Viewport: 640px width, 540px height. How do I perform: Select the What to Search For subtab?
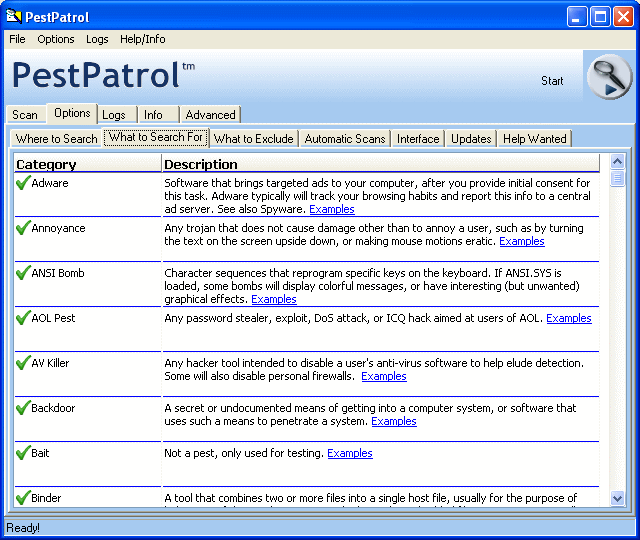(156, 137)
